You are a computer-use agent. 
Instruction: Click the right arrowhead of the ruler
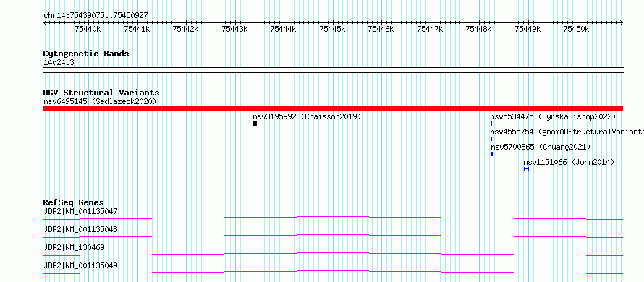(x=622, y=22)
